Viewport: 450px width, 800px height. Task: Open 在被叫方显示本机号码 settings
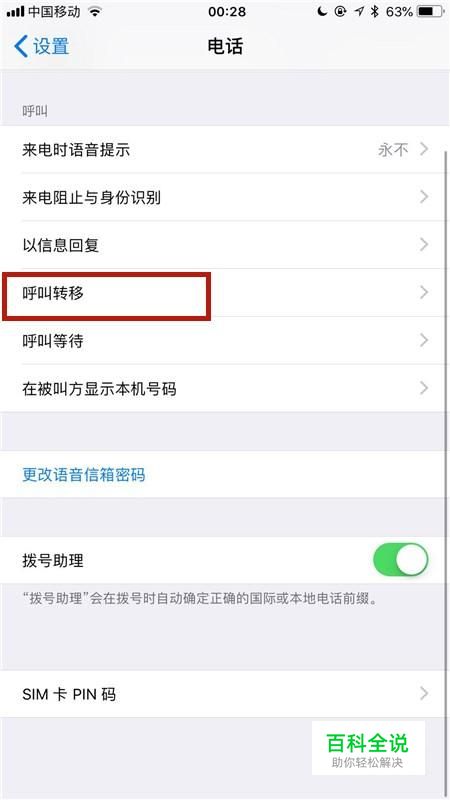(225, 389)
